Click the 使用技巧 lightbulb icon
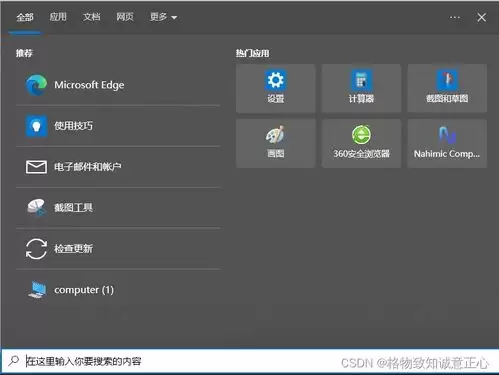This screenshot has width=499, height=375. coord(36,126)
